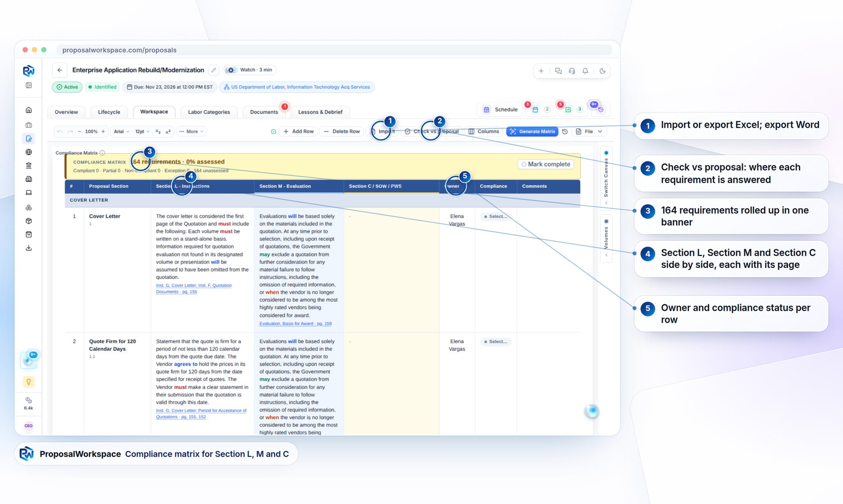Open compliance Select dropdown for Quote Firm row
The image size is (843, 504).
click(496, 342)
